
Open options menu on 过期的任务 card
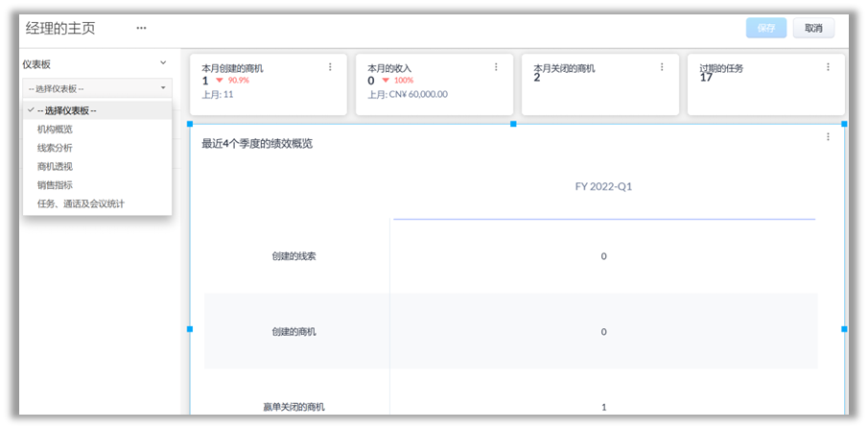pyautogui.click(x=828, y=67)
